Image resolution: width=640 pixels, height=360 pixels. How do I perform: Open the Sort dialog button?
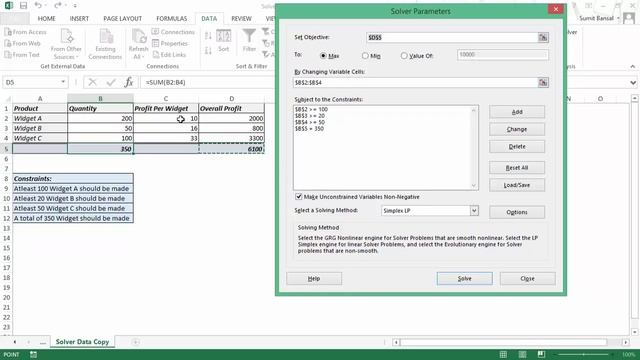[x=224, y=41]
